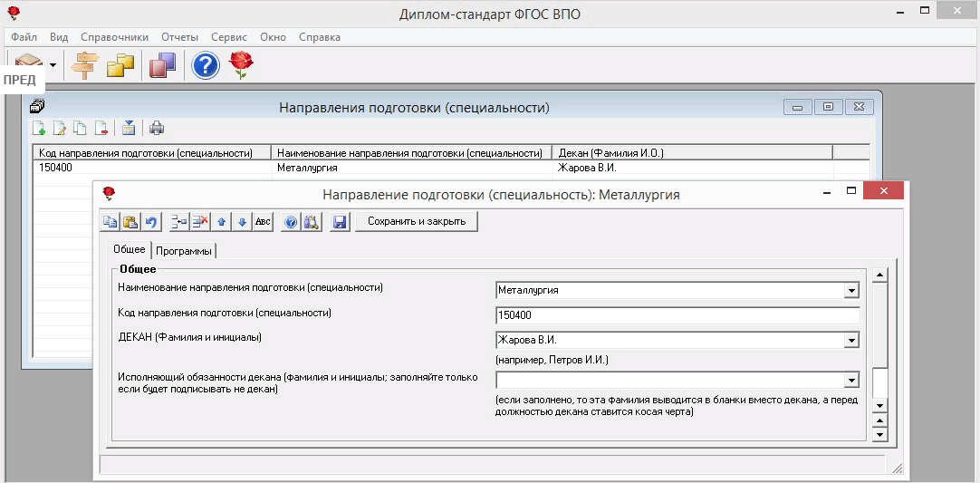Click the wooden signpost icon
980x483 pixels.
click(x=85, y=65)
